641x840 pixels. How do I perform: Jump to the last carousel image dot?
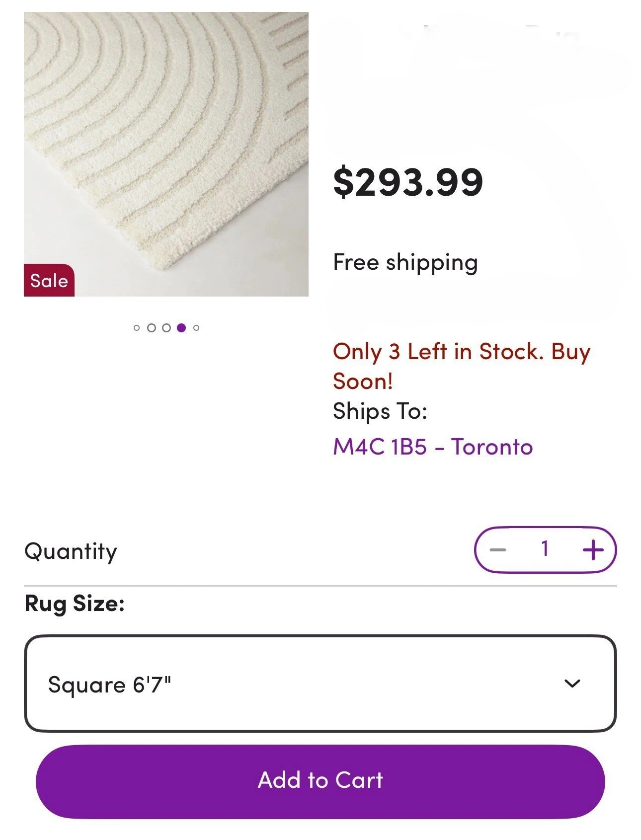pos(196,328)
